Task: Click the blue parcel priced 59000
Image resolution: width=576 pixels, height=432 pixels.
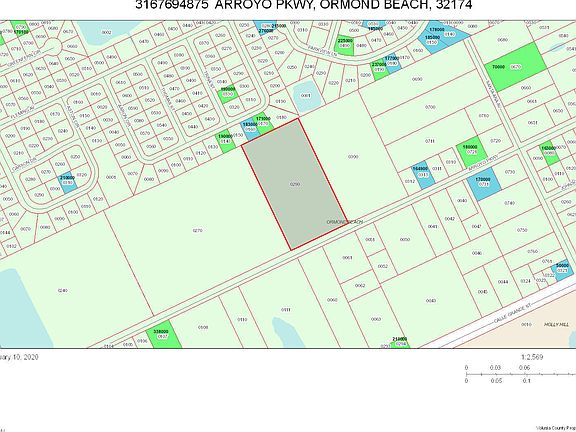Action: [x=563, y=270]
